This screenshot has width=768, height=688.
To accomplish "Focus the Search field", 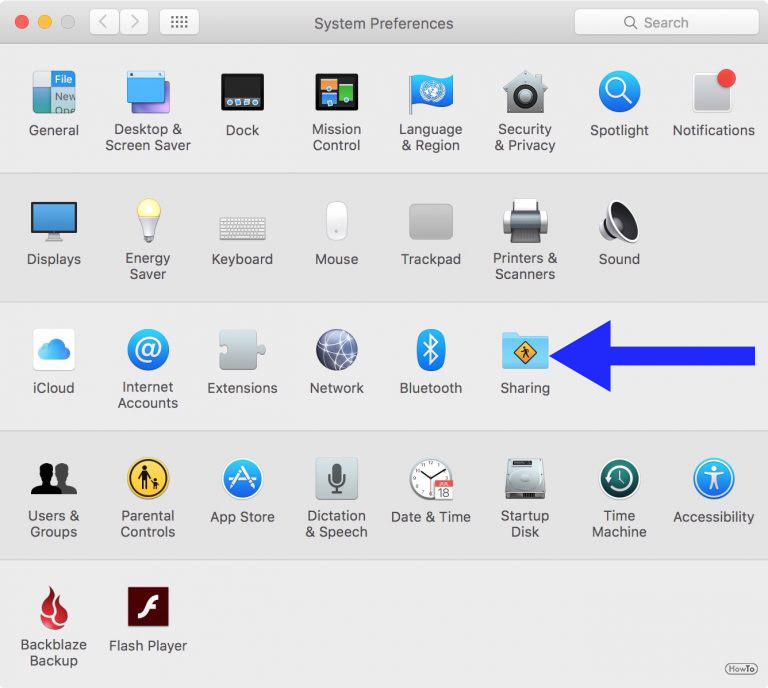I will pyautogui.click(x=667, y=23).
